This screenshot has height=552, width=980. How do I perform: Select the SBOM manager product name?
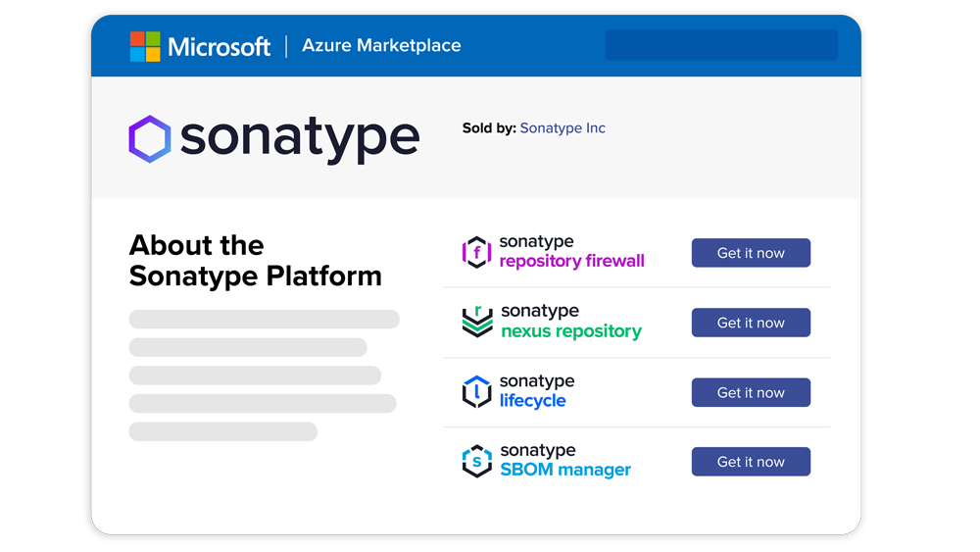click(x=565, y=471)
